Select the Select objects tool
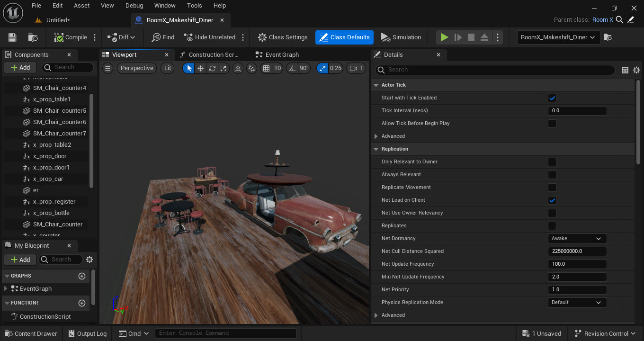Screen dimensions: 644x341 [x=189, y=68]
